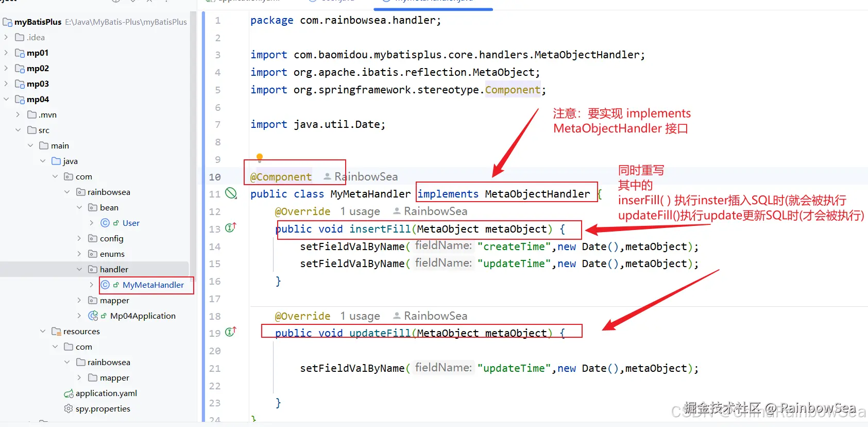The height and width of the screenshot is (427, 868).
Task: Click the insertFill method name
Action: 380,229
